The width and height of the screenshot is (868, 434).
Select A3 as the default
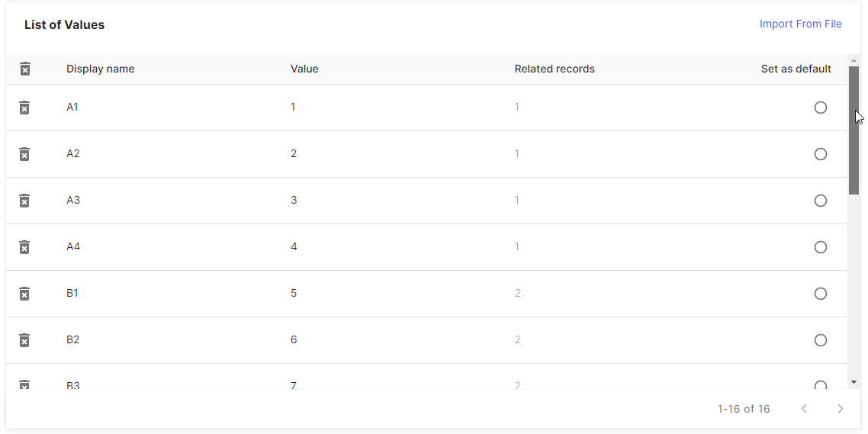point(821,201)
